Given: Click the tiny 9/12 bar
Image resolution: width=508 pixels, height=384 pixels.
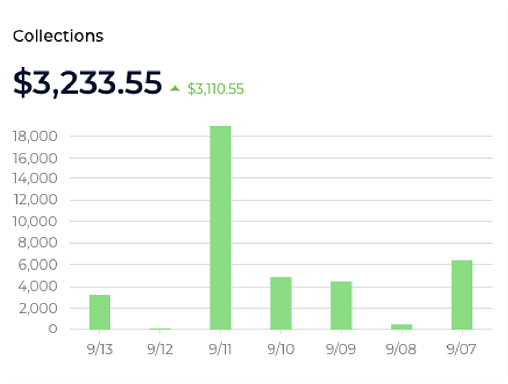Looking at the screenshot, I should tap(160, 329).
